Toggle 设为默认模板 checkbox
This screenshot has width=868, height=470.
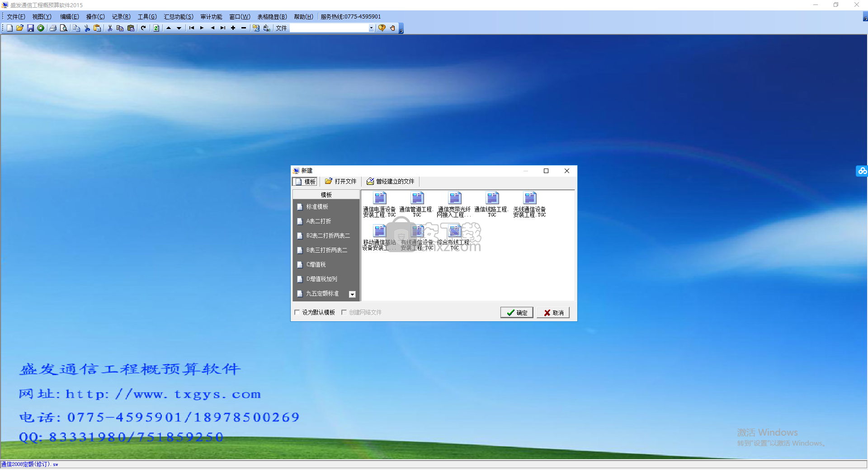tap(297, 312)
